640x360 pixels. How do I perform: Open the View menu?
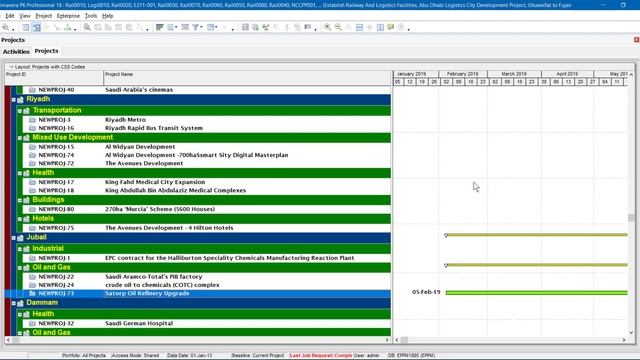click(25, 16)
